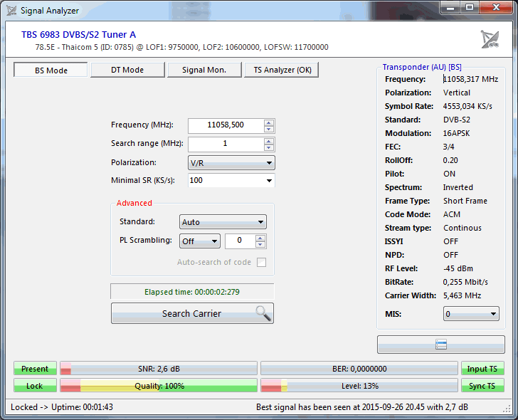
Task: Click the Transponder (AU) [BS] group label
Action: (422, 67)
